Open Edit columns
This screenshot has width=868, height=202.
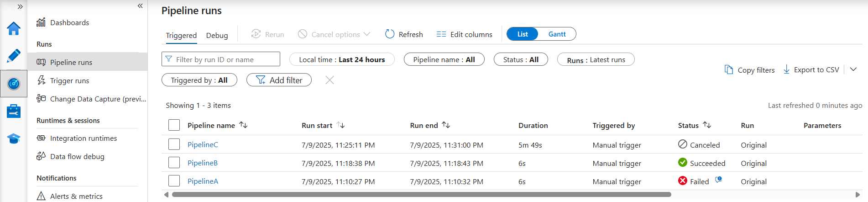tap(465, 34)
